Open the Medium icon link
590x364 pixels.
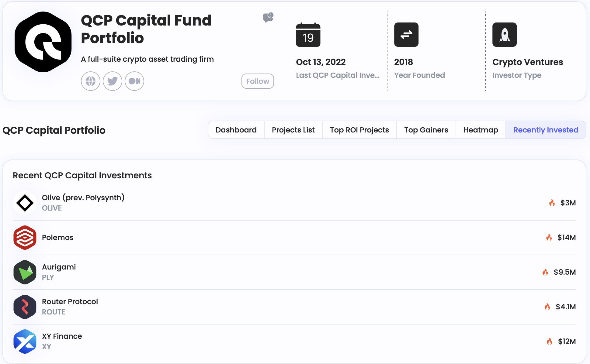point(134,81)
